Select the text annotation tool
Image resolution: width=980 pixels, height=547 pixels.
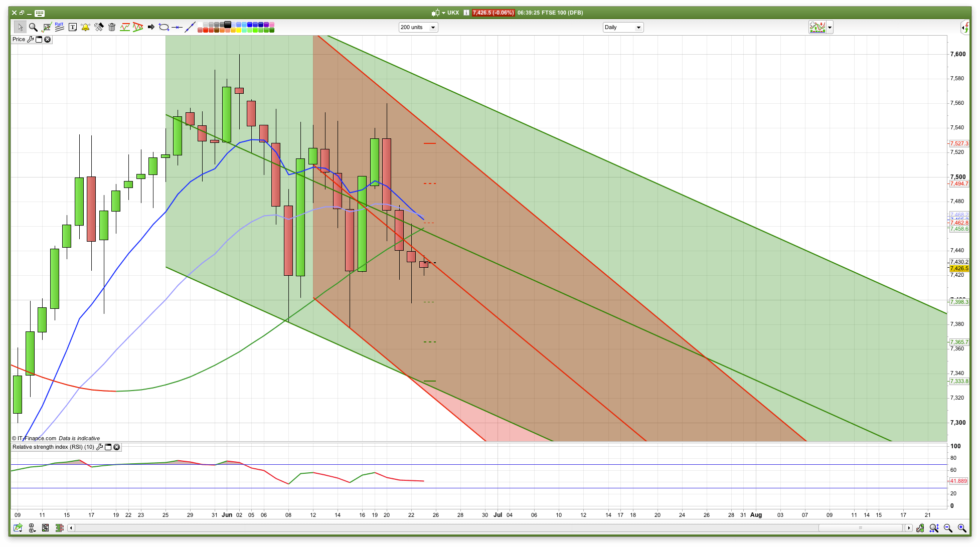click(x=72, y=27)
